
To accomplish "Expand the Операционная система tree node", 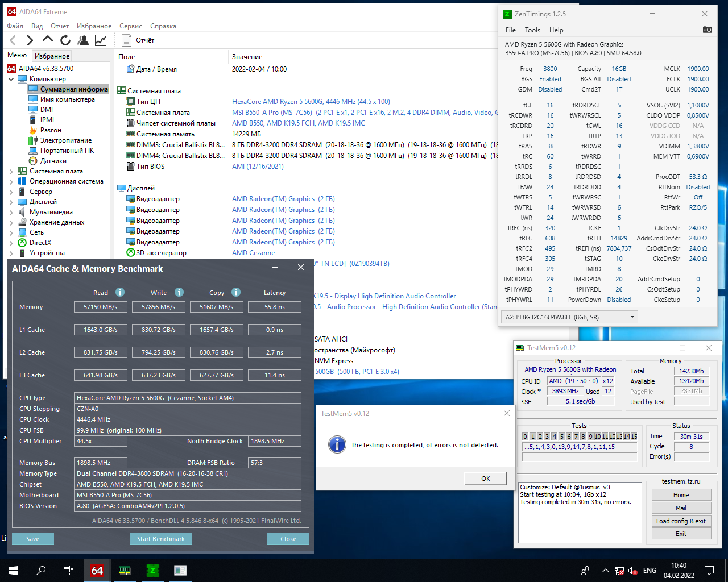I will pyautogui.click(x=11, y=181).
